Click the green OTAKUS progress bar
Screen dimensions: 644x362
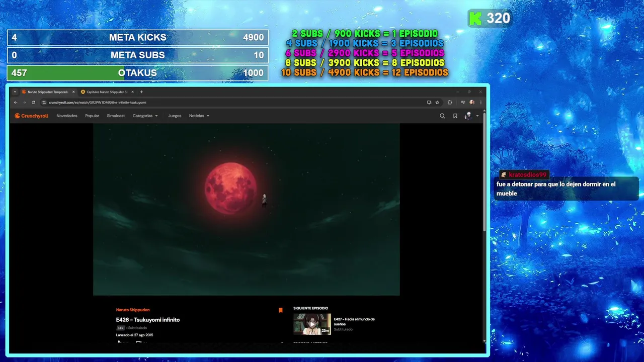pos(137,73)
